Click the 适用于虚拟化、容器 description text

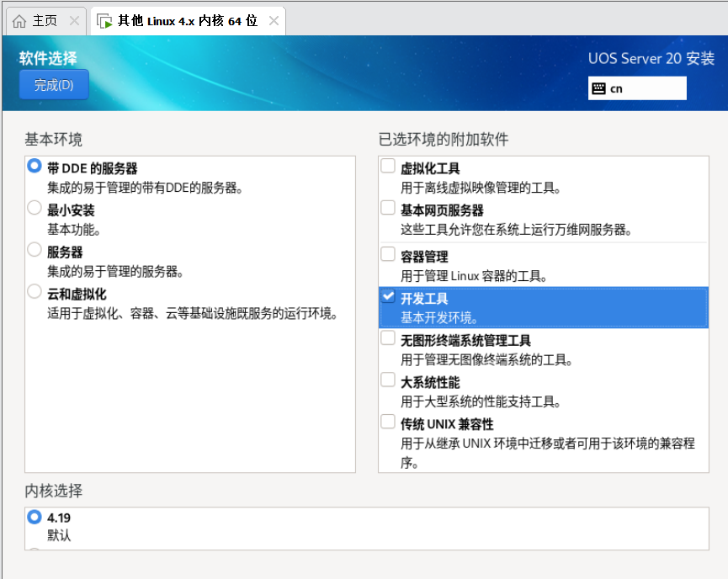(x=192, y=313)
